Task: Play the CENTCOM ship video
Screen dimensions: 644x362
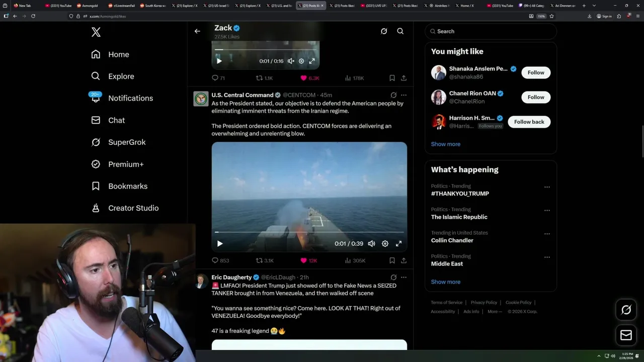Action: tap(220, 243)
